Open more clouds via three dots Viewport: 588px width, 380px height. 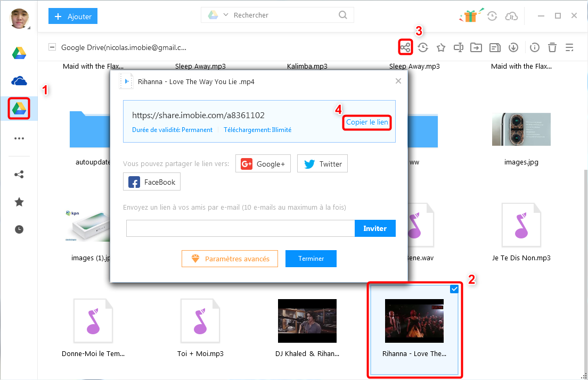point(19,138)
